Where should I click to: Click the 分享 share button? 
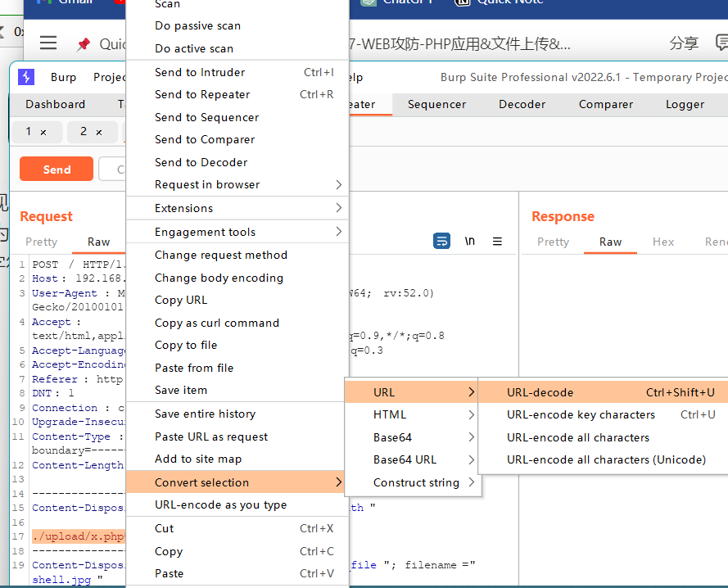tap(684, 43)
